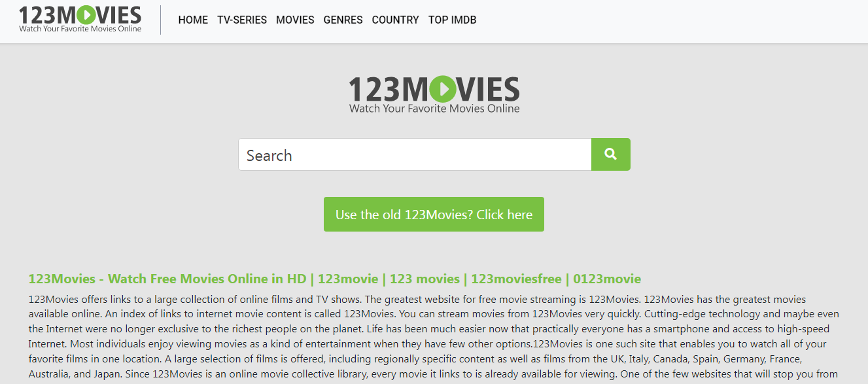Click the 123Movies logo in top header
Viewport: 868px width, 384px height.
click(x=80, y=19)
